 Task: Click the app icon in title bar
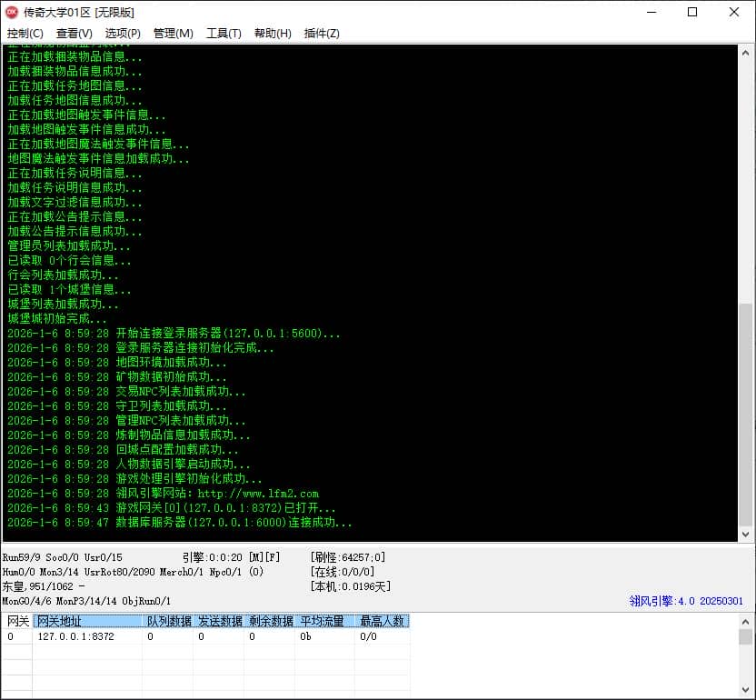click(x=12, y=12)
